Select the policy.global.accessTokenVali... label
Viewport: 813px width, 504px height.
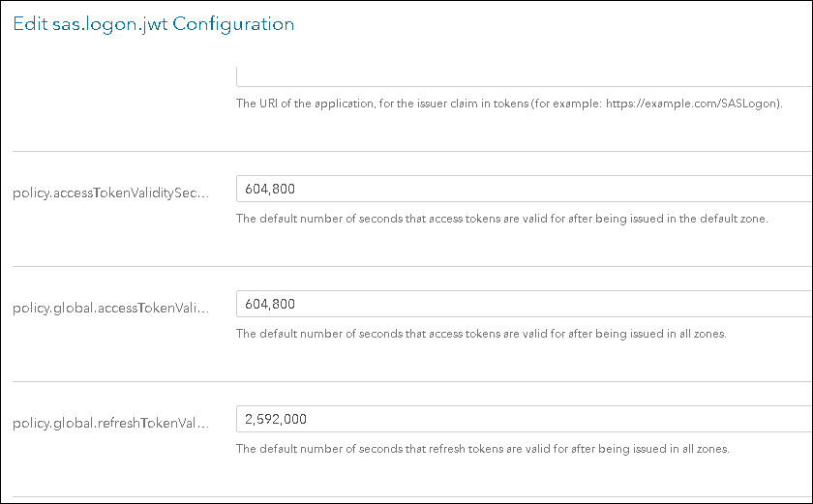pyautogui.click(x=110, y=308)
